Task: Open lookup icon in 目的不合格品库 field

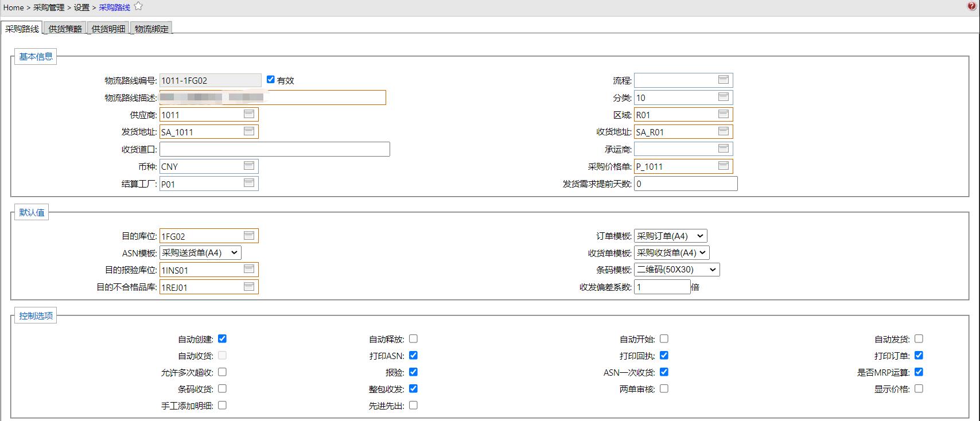Action: click(x=249, y=286)
